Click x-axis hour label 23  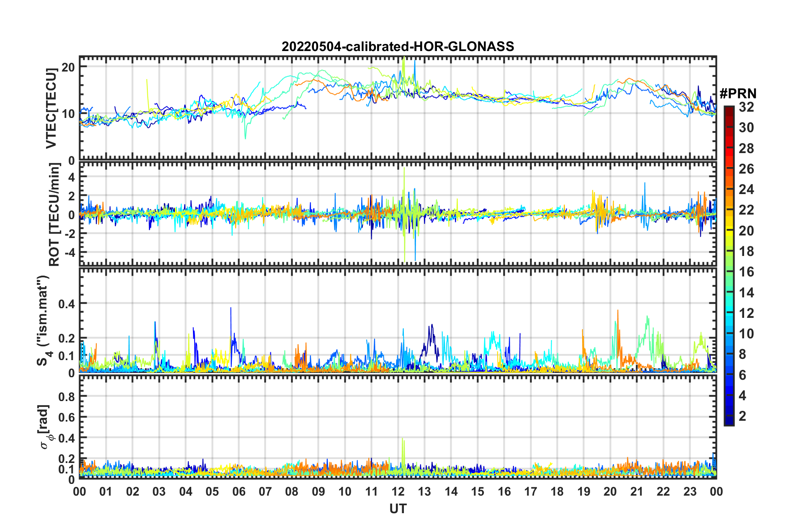(x=690, y=491)
